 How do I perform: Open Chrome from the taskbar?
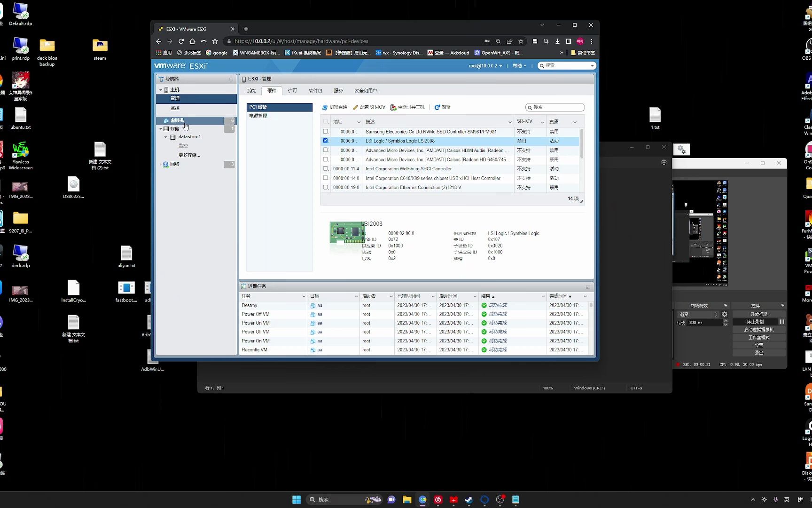click(422, 500)
